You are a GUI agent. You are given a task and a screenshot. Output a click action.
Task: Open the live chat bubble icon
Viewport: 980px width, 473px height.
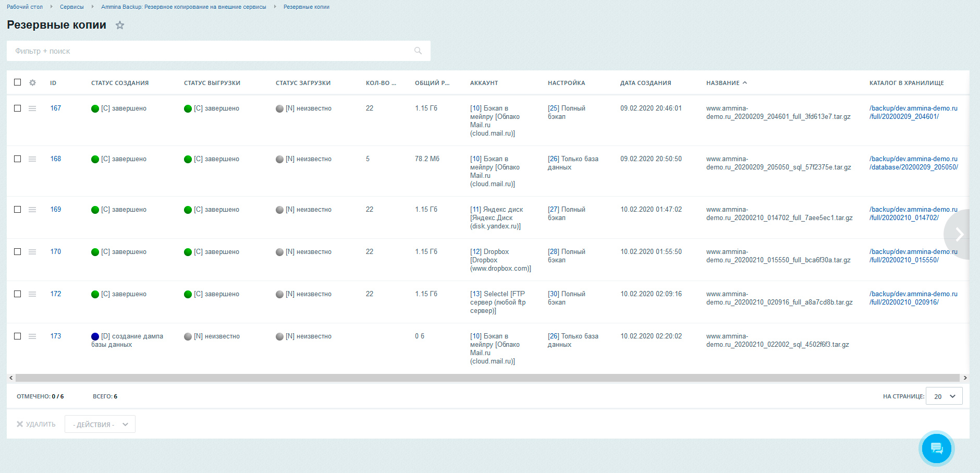(x=936, y=448)
